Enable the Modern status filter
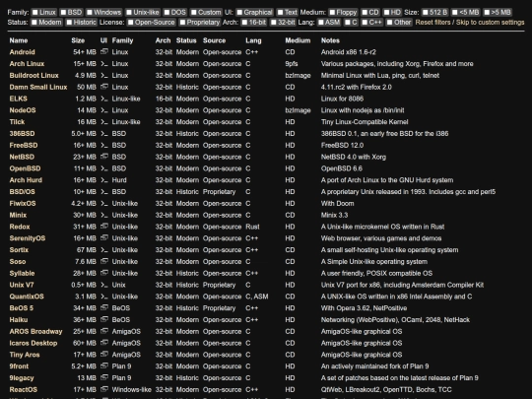This screenshot has width=532, height=399. coord(34,23)
